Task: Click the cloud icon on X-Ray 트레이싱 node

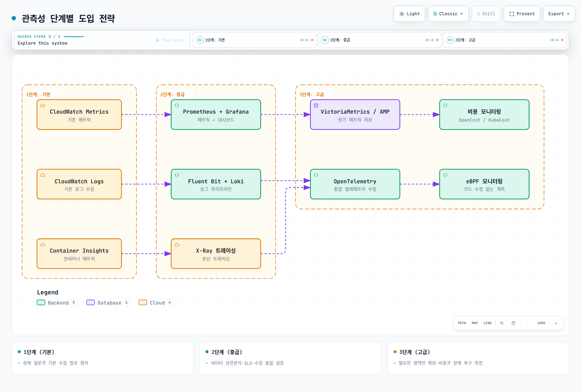Action: coord(177,245)
